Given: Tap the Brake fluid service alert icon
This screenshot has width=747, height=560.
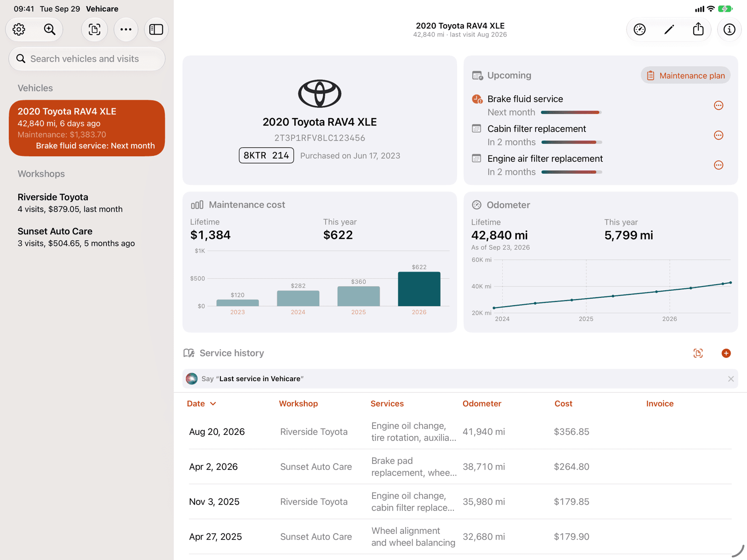Looking at the screenshot, I should [477, 99].
